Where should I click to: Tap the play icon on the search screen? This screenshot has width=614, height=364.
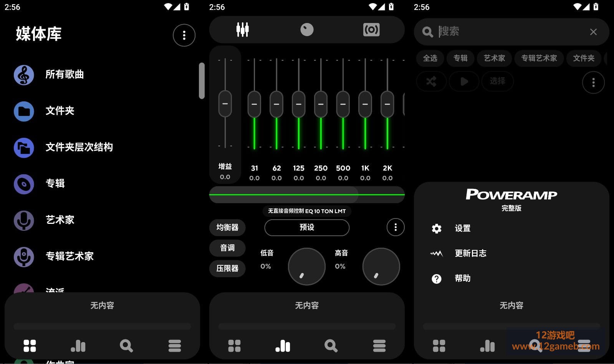point(464,81)
